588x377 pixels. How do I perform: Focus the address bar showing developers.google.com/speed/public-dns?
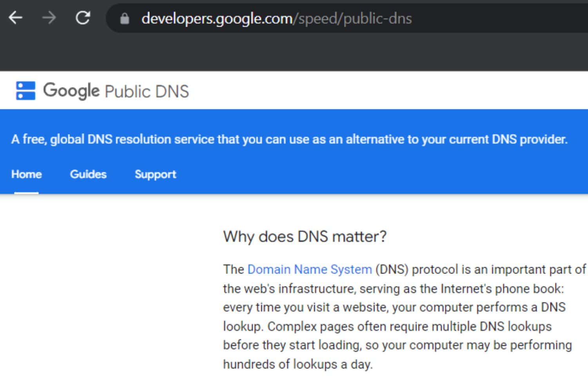[347, 18]
